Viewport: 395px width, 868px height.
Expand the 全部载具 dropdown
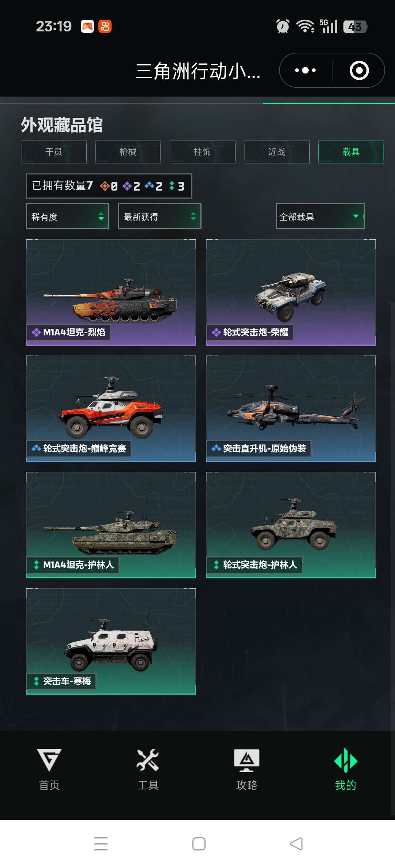point(320,216)
